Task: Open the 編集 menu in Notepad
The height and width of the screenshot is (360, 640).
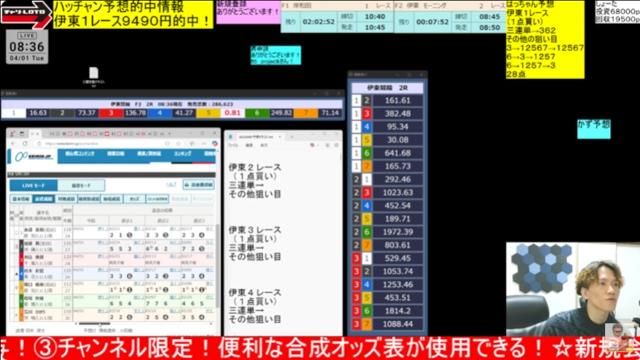Action: pos(249,145)
